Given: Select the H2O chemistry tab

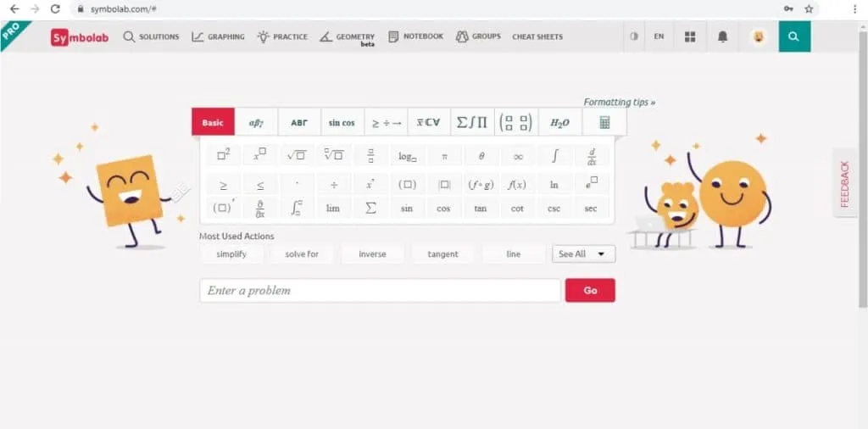Looking at the screenshot, I should (559, 122).
